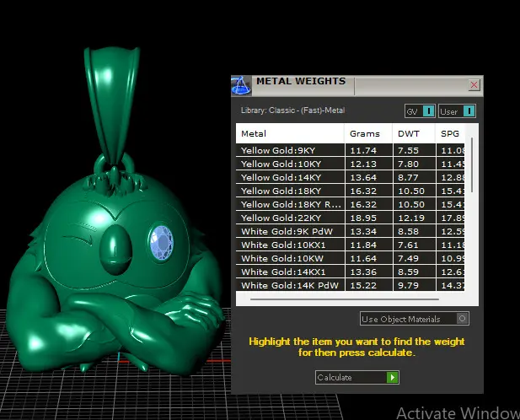Select the Yellow Gold:9KY row
Viewport: 520px width, 420px height.
point(351,150)
